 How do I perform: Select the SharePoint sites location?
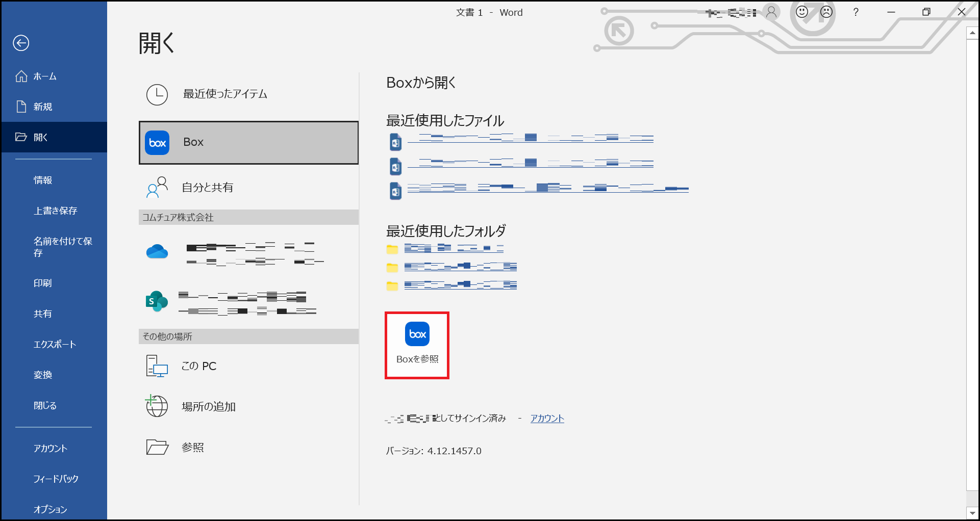click(x=248, y=302)
